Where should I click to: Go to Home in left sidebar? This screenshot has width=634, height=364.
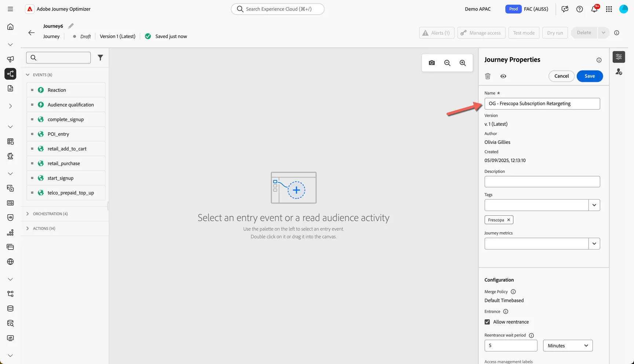click(10, 26)
